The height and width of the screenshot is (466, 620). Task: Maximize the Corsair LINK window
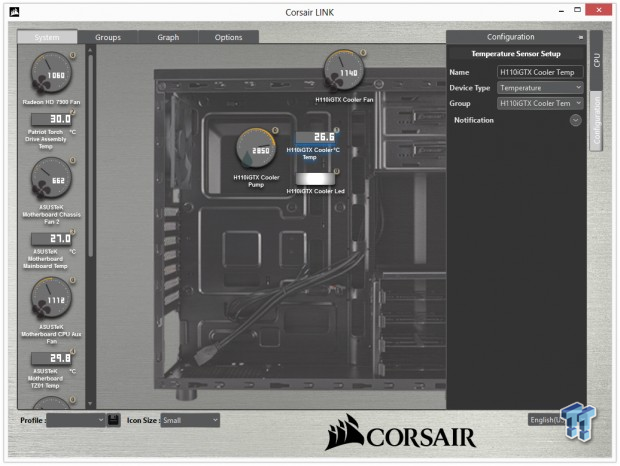pos(577,10)
